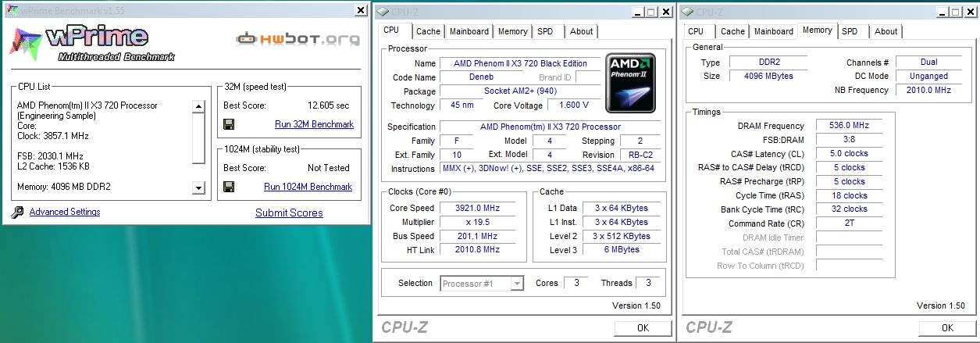Click the CPU List scroll down arrow
This screenshot has width=980, height=343.
point(198,188)
